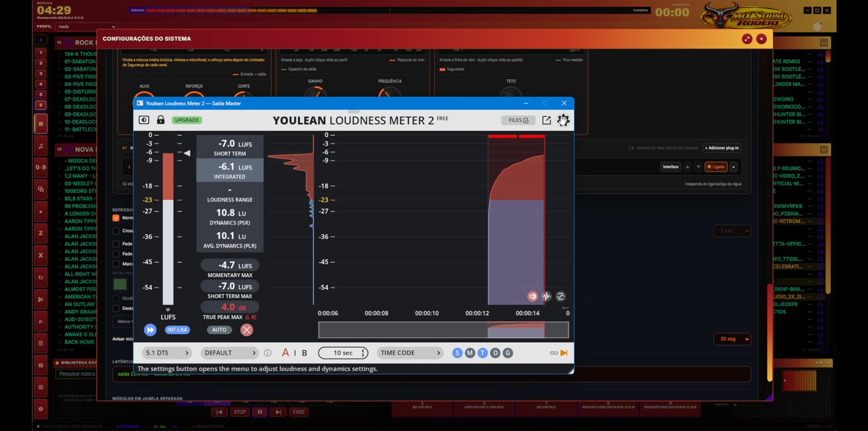Screen dimensions: 868x431
Task: Select preset slot B
Action: 304,353
